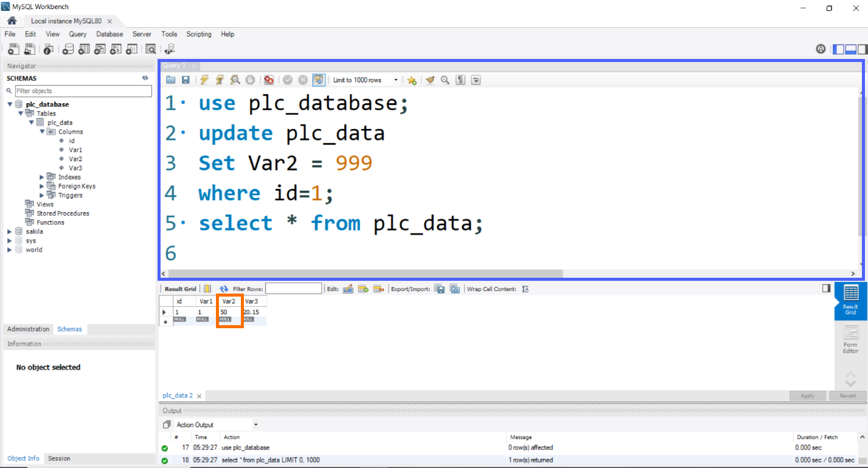This screenshot has height=468, width=868.
Task: Switch to the Administration tab
Action: tap(28, 329)
